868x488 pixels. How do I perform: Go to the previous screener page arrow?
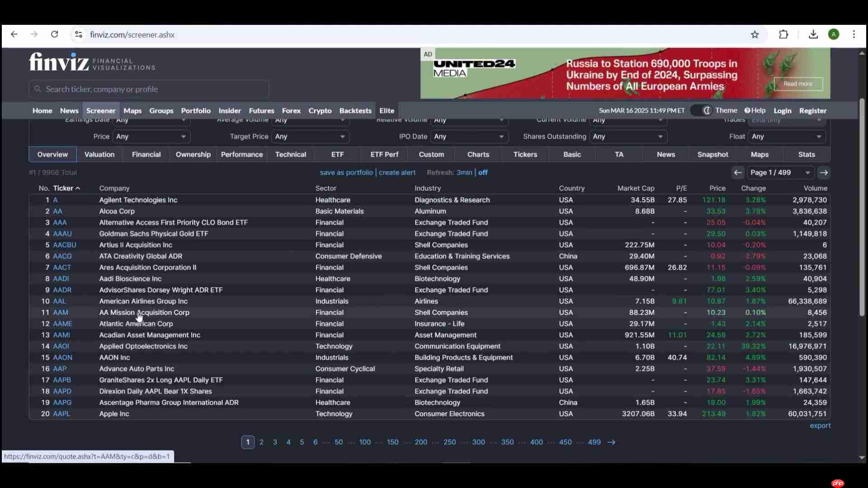[x=738, y=173]
